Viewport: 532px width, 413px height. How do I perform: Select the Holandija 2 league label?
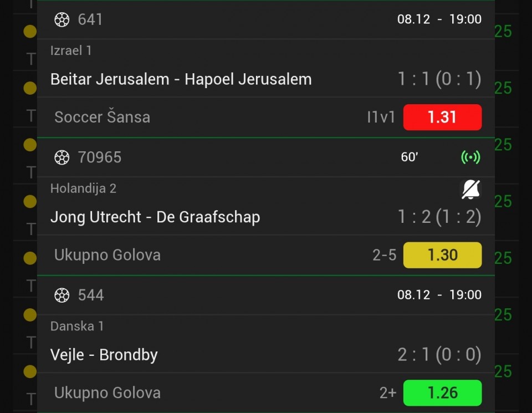(x=83, y=188)
